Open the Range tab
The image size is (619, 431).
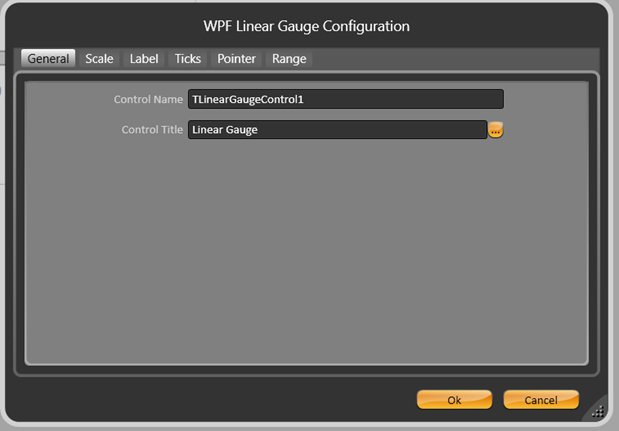coord(289,59)
